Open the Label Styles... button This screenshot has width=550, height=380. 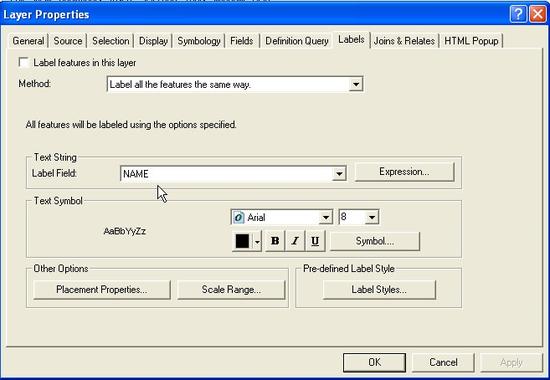pos(379,289)
